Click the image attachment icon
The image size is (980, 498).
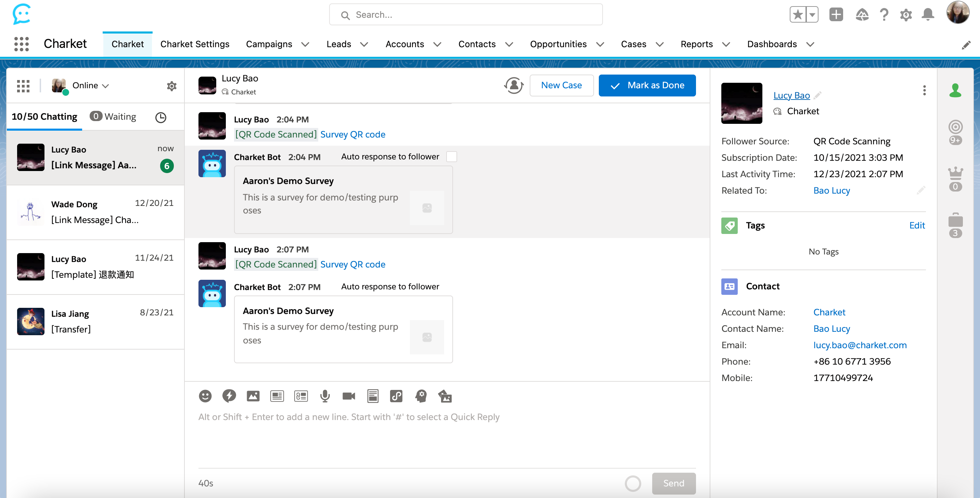[253, 396]
